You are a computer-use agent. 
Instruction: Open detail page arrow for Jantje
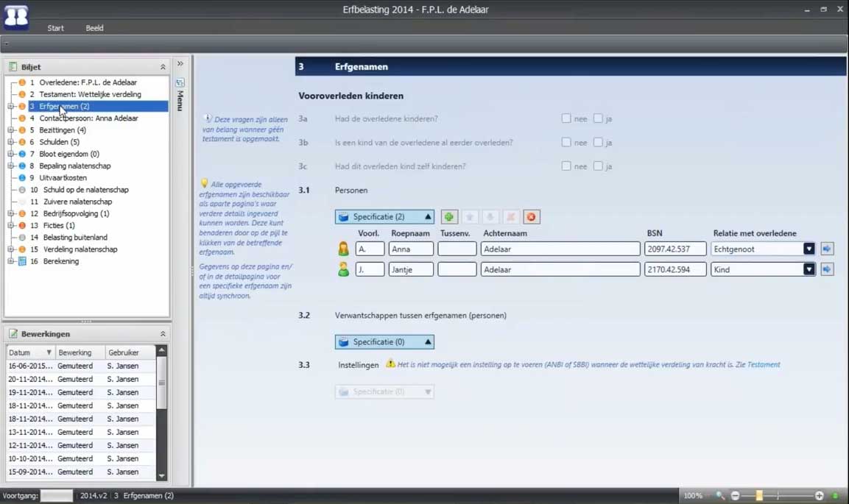point(827,270)
